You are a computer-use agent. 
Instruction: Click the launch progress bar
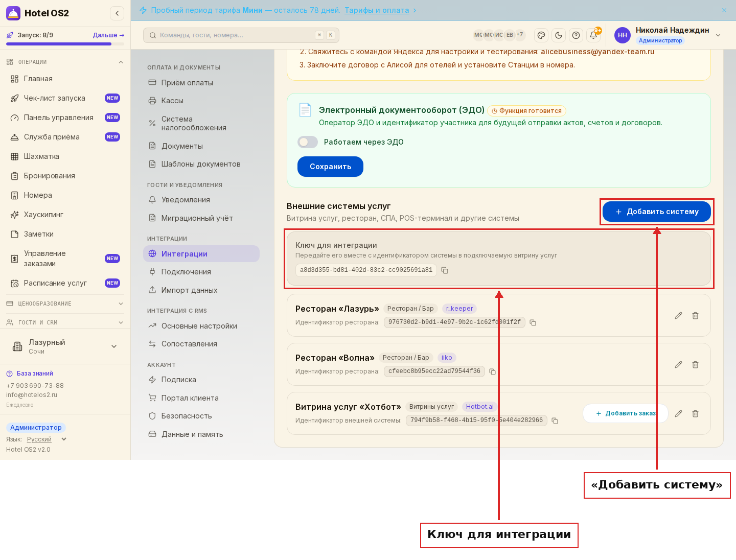[x=65, y=44]
